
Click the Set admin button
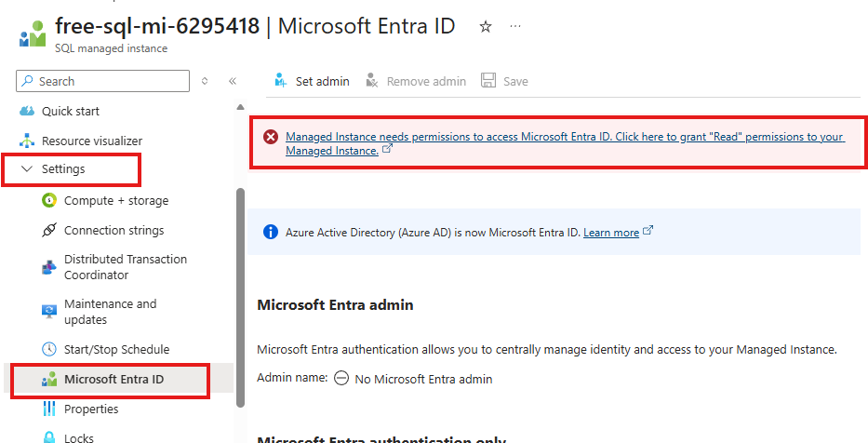[313, 81]
